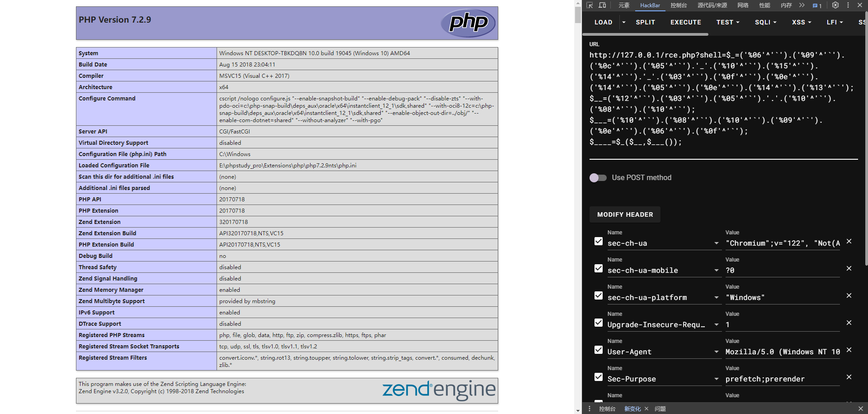Expand the Upgrade-Insecure-Requests name dropdown
The image size is (868, 414).
click(717, 325)
